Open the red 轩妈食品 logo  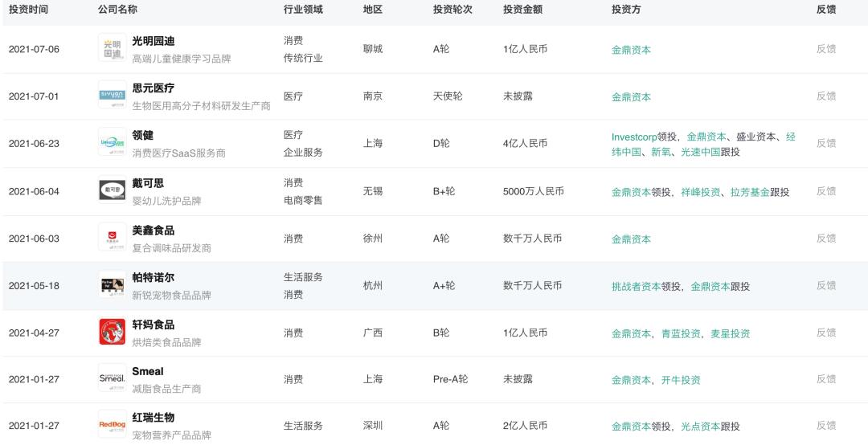tap(112, 332)
